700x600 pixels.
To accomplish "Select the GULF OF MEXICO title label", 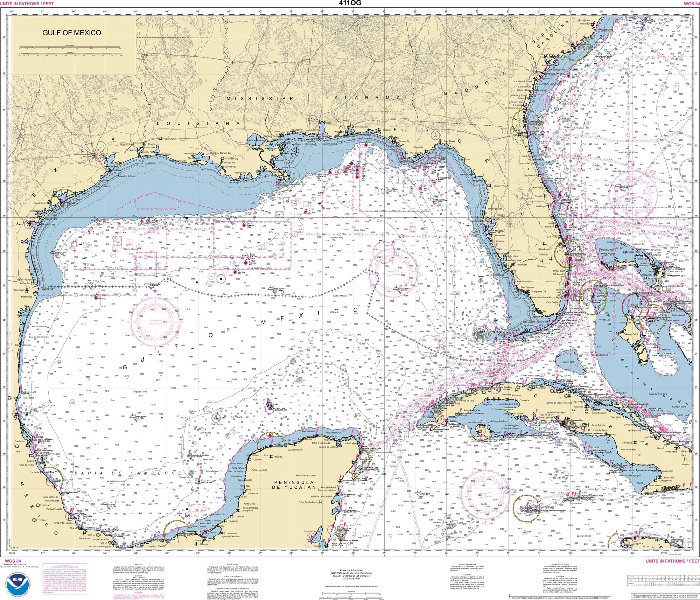I will (x=72, y=33).
